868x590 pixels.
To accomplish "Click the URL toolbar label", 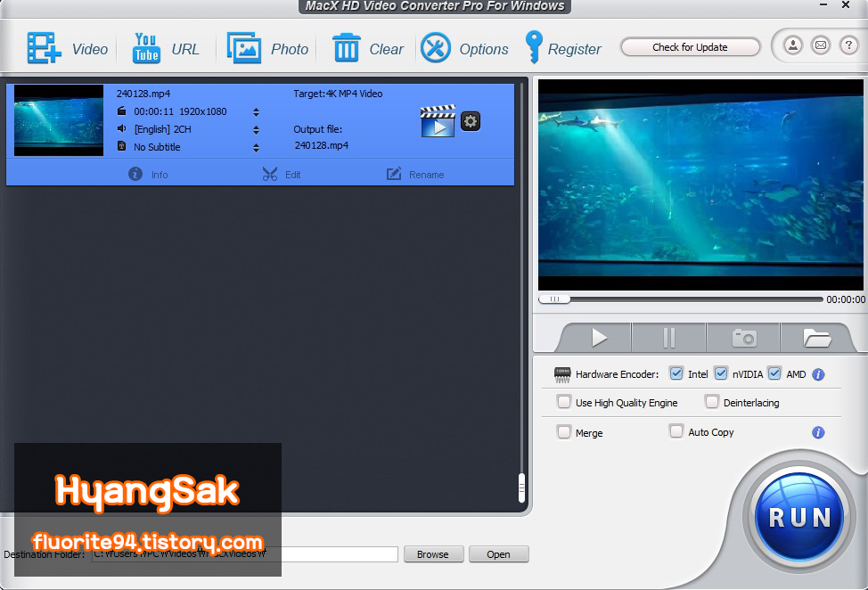I will coord(185,49).
